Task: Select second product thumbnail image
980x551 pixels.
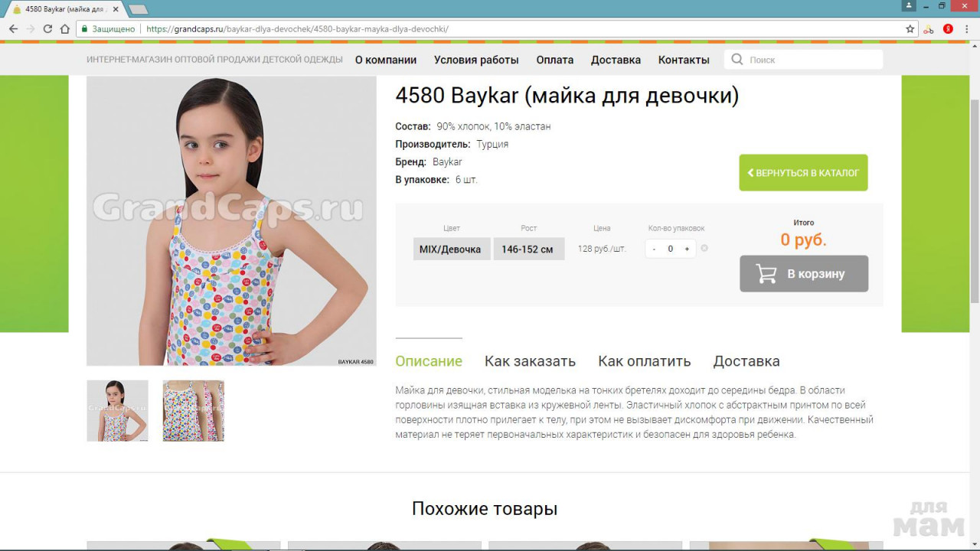Action: [193, 411]
